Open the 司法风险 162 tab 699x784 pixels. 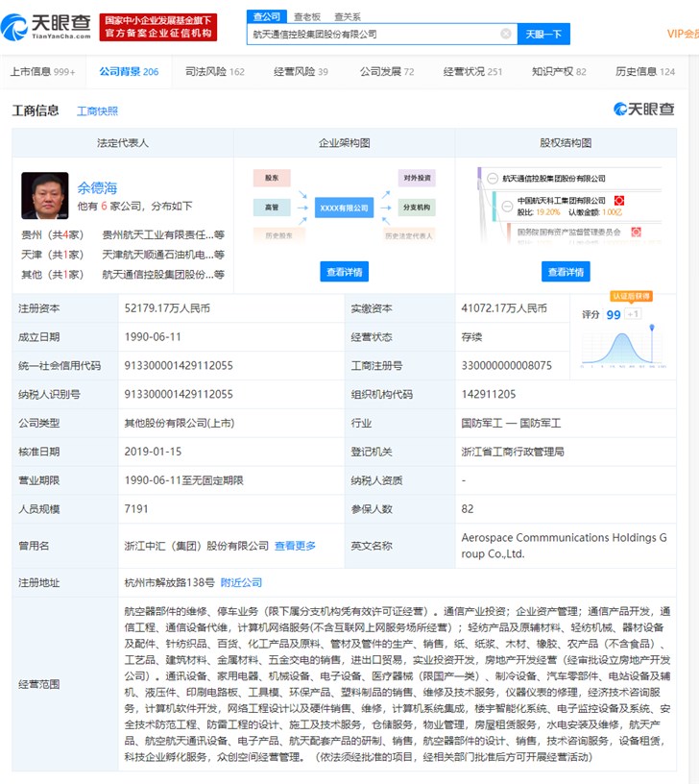click(215, 71)
